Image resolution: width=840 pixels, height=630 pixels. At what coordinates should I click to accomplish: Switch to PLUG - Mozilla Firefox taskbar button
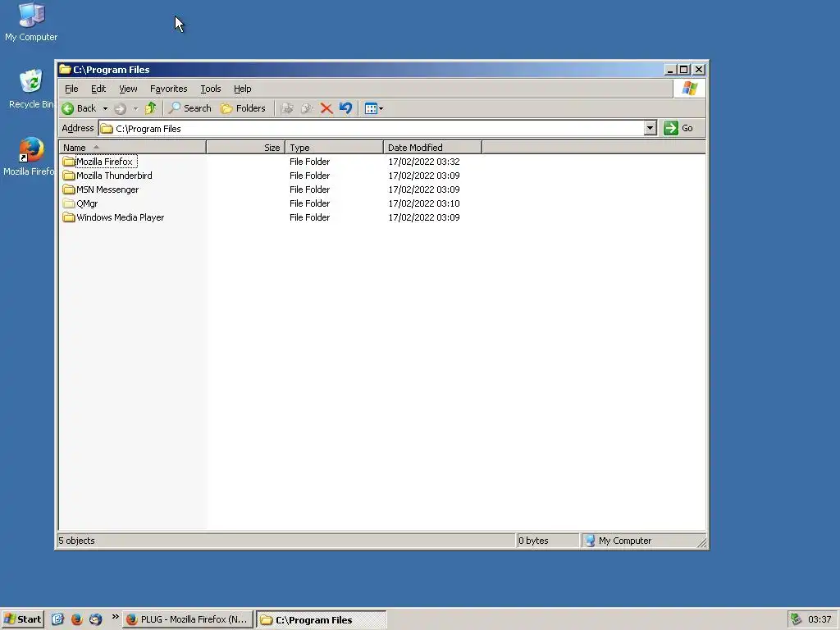tap(188, 619)
